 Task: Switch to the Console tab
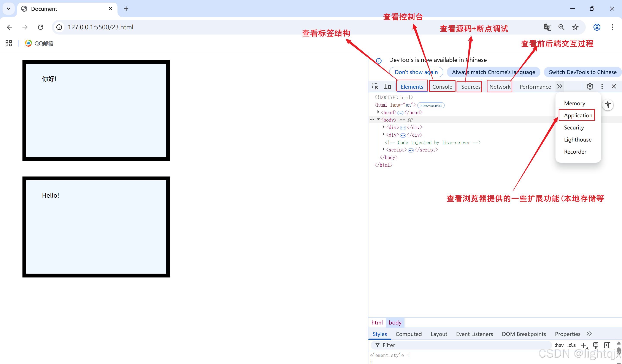coord(442,87)
